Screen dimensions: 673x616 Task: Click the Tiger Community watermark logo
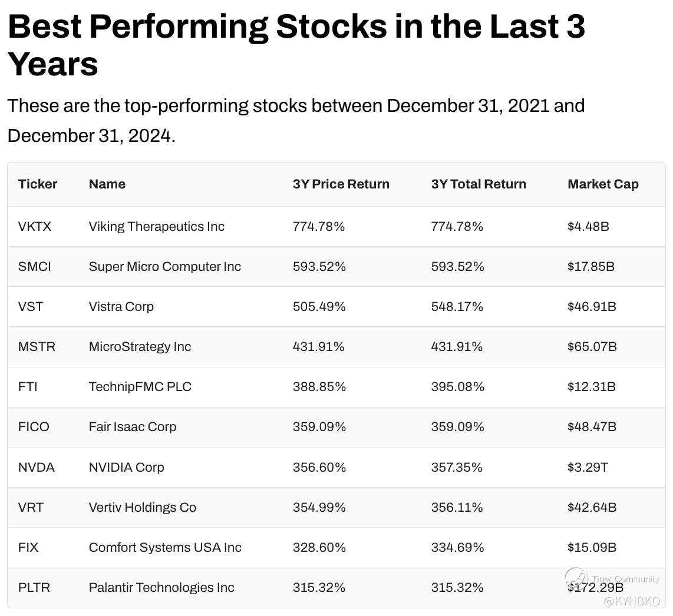[x=576, y=578]
